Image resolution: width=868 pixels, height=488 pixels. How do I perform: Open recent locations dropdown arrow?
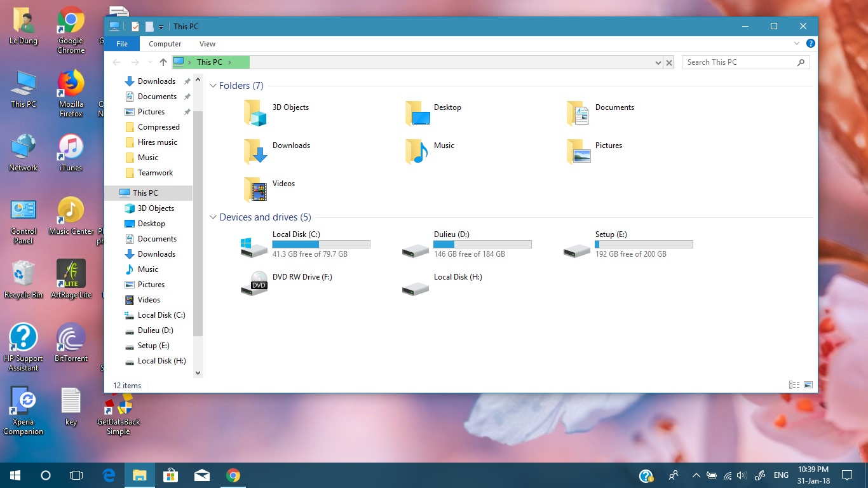(150, 62)
